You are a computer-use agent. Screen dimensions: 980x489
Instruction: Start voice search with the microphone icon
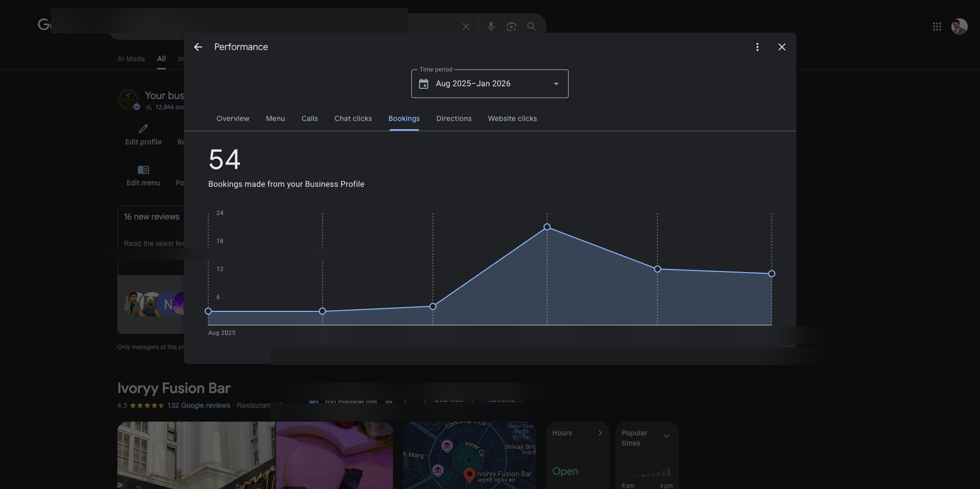491,27
